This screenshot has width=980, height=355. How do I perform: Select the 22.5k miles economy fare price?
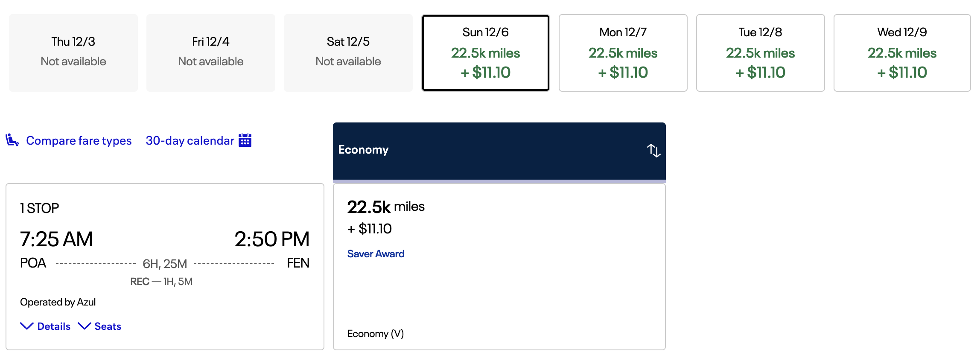click(x=386, y=207)
